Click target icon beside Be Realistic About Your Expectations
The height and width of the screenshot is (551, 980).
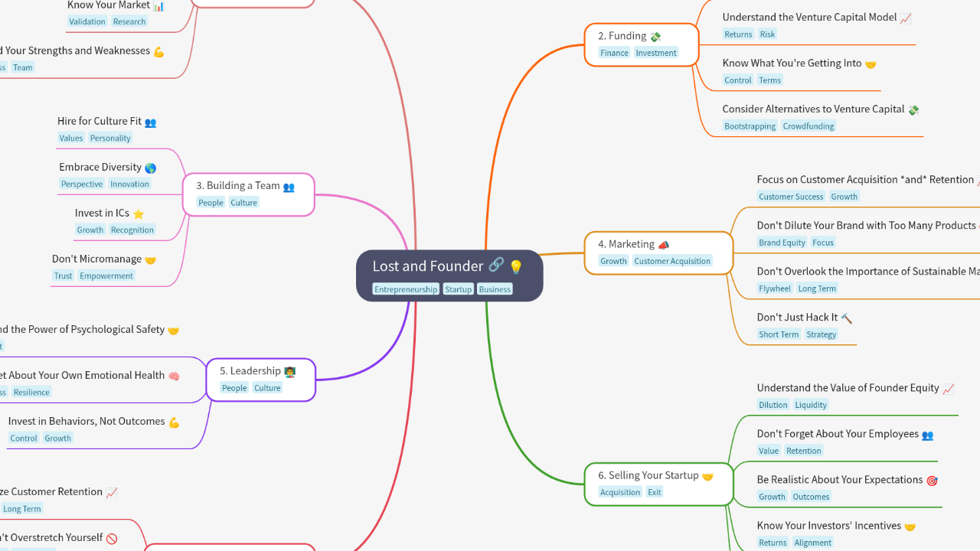click(x=932, y=480)
